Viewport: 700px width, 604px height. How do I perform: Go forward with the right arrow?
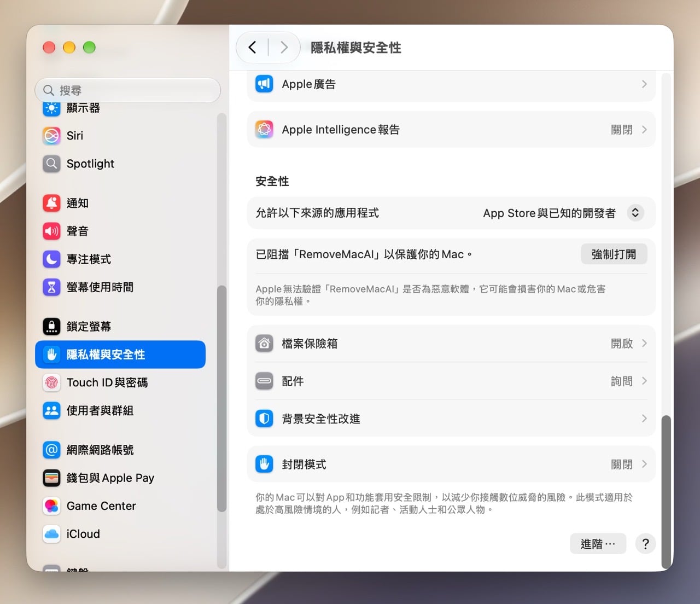pos(284,48)
